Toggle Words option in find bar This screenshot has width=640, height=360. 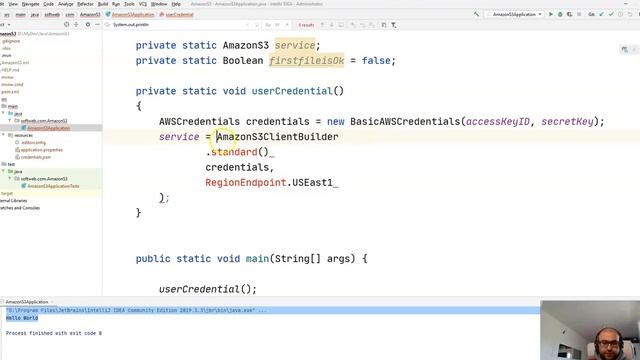tap(277, 25)
